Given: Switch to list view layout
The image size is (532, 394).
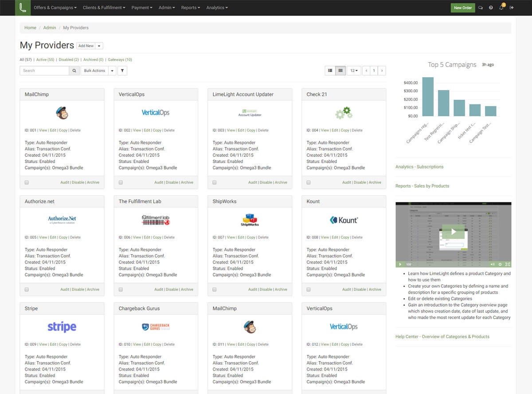Looking at the screenshot, I should point(330,71).
